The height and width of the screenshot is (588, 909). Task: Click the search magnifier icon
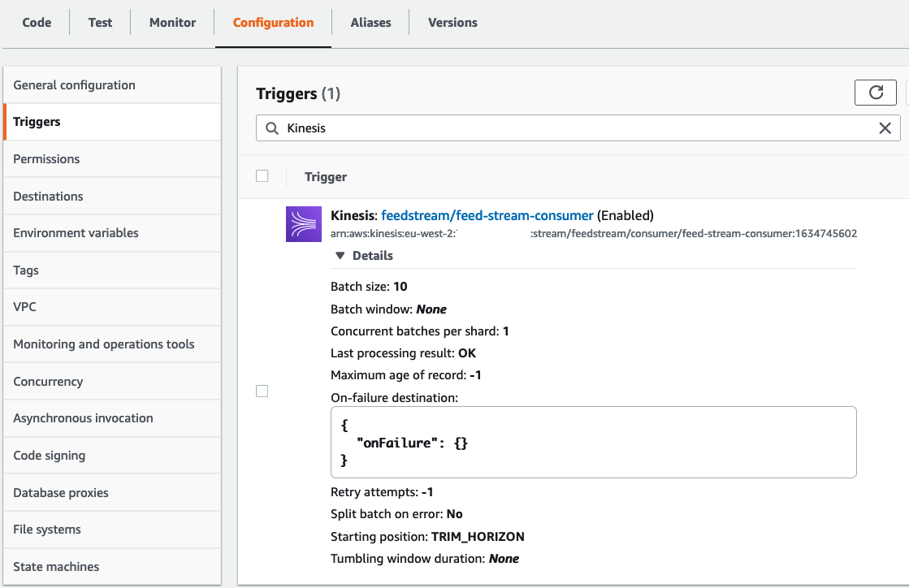(272, 128)
